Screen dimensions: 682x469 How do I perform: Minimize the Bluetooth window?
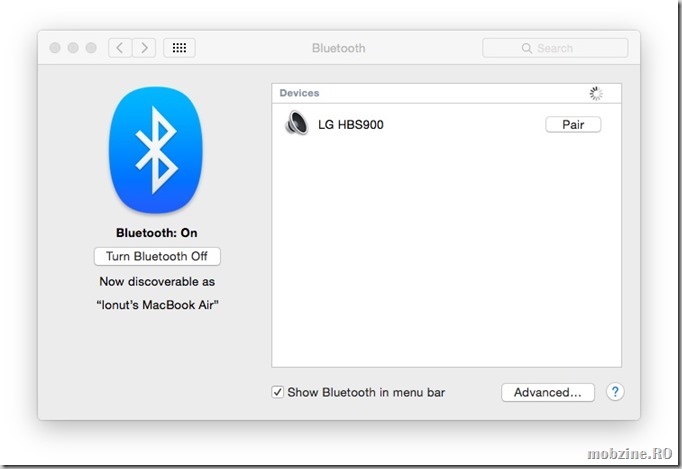click(x=73, y=48)
